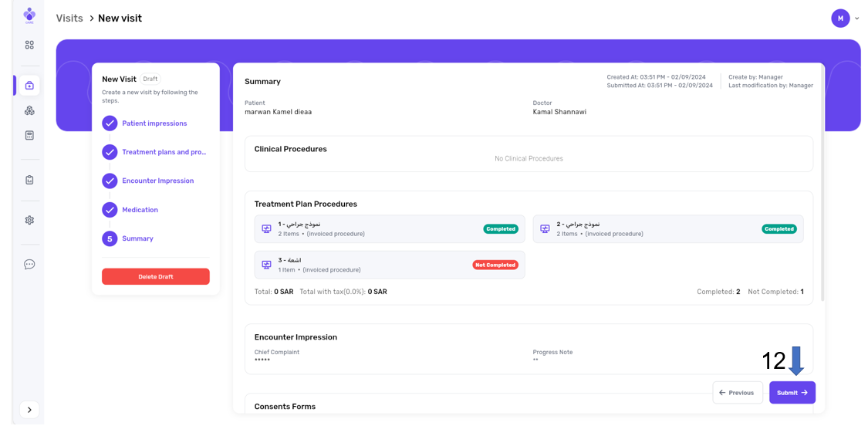
Task: Open the Not Completed procedure 3 card
Action: (x=389, y=265)
